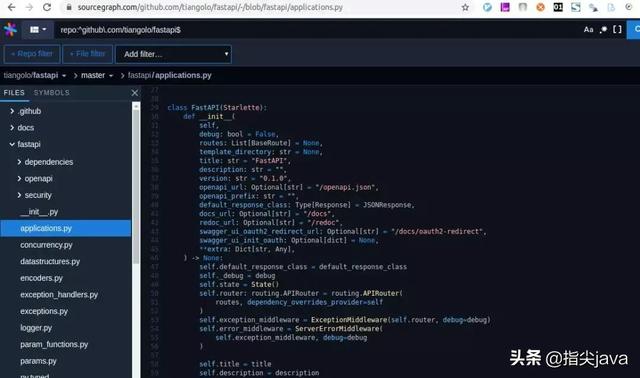Close the file sidebar with the X
Viewport: 640px width, 378px height.
click(135, 93)
